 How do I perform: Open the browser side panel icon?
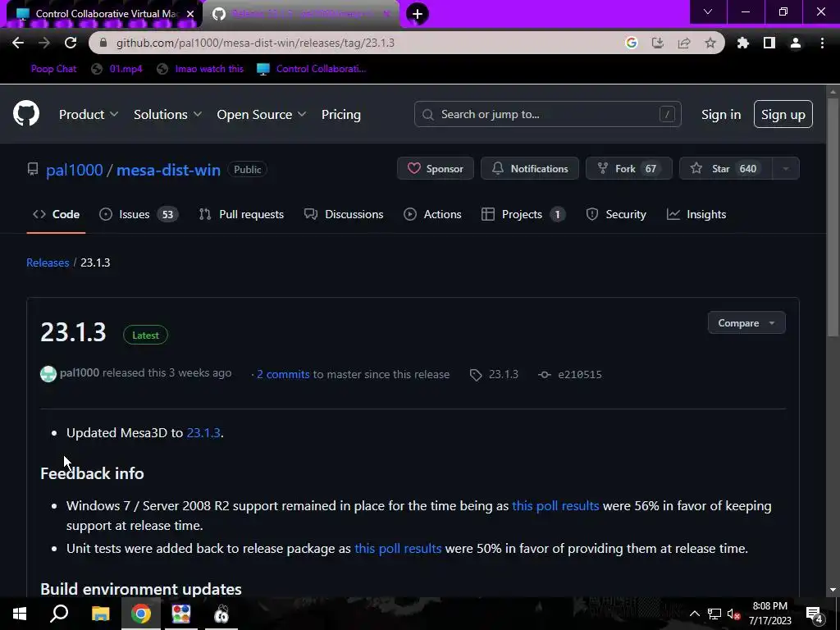769,43
